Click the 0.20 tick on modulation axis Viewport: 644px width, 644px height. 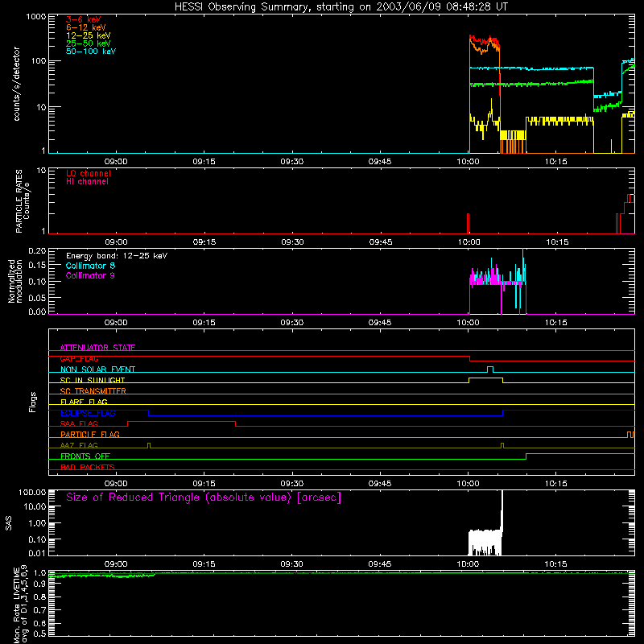click(37, 250)
